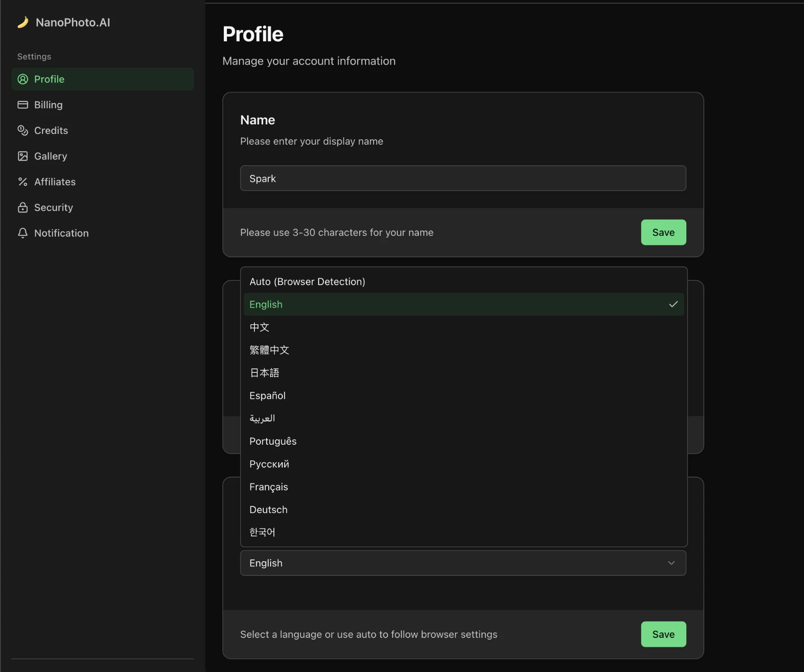
Task: Switch to the Billing settings section
Action: click(48, 105)
